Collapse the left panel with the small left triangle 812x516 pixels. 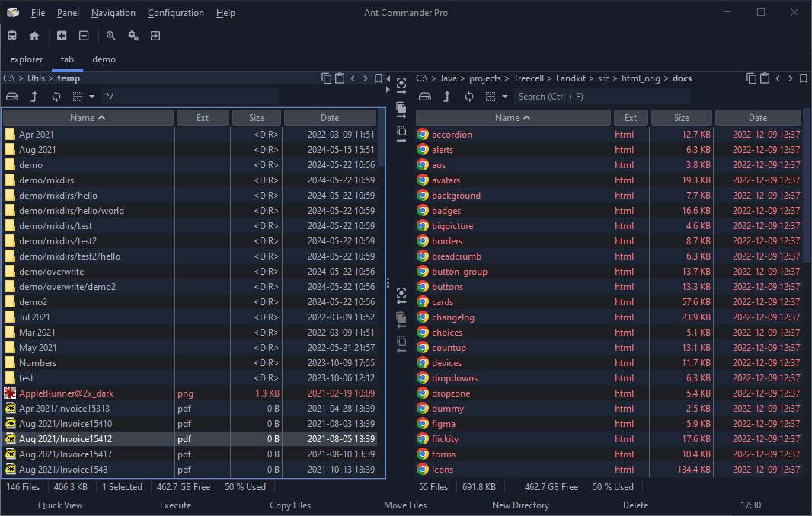click(388, 79)
